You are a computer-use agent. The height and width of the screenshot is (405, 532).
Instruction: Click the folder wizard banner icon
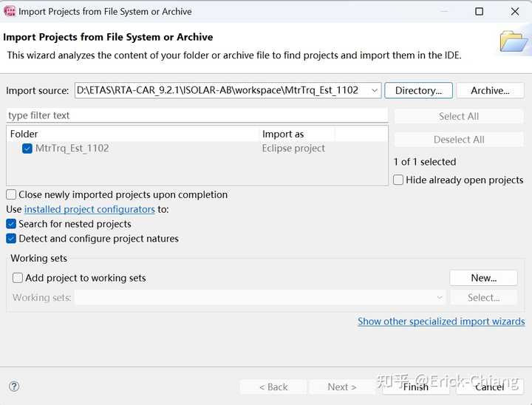pos(514,41)
